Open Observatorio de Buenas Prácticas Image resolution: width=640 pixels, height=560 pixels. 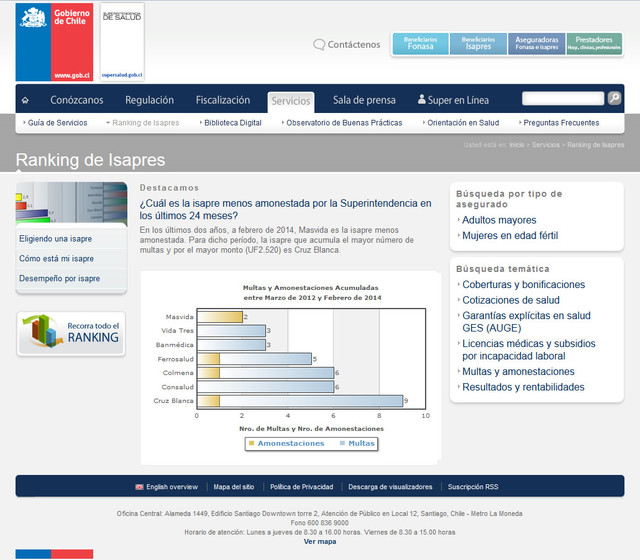(x=344, y=123)
